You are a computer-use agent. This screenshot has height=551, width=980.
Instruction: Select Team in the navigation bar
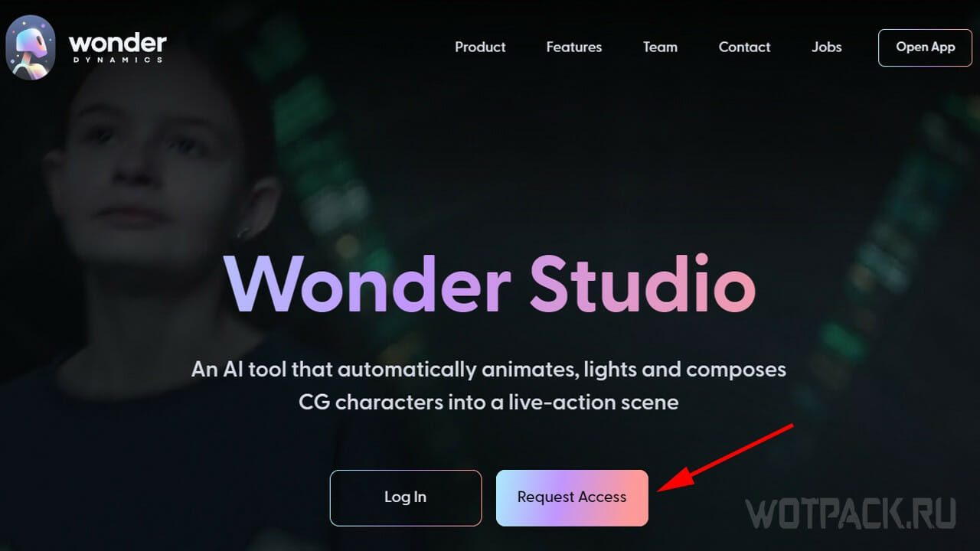coord(660,47)
